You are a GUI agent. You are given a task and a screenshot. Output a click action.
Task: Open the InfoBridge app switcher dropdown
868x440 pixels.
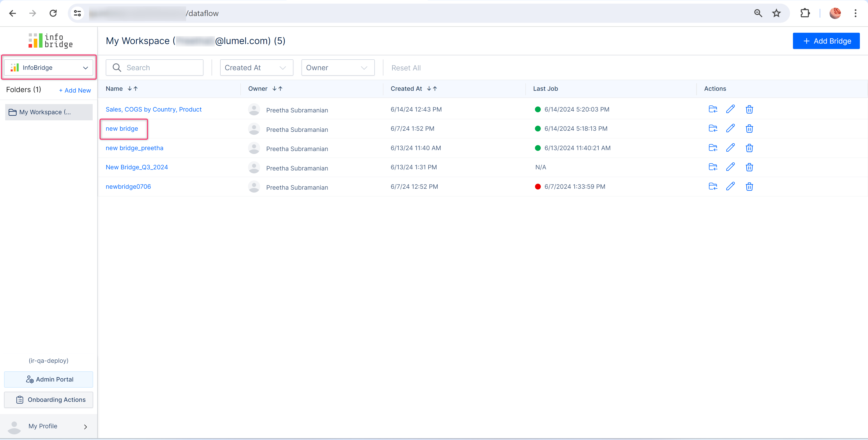click(x=49, y=68)
